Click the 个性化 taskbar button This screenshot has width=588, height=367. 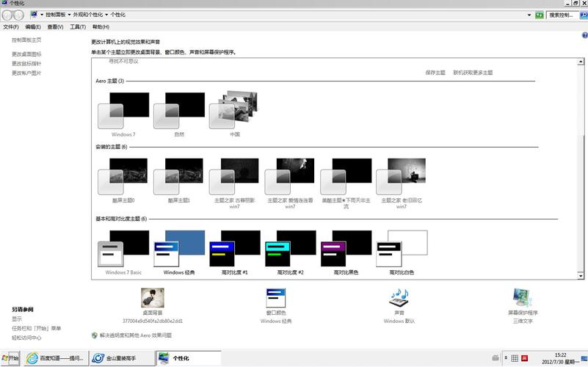point(189,358)
